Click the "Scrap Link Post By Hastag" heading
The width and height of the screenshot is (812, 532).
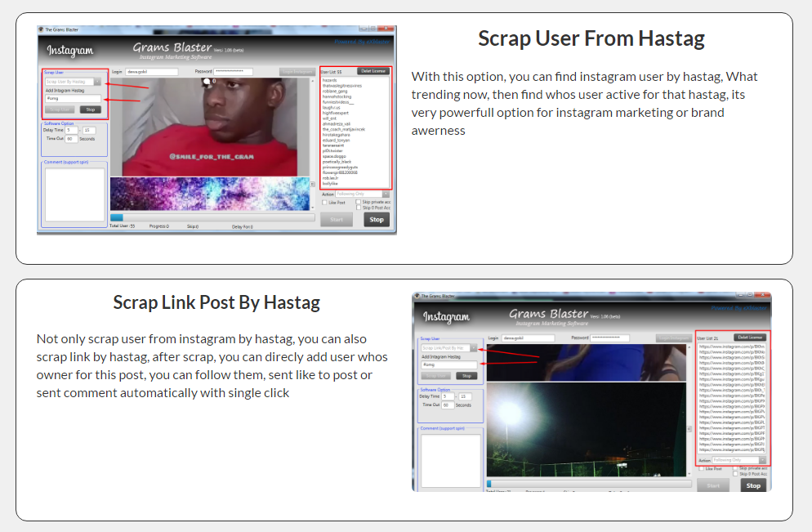pyautogui.click(x=216, y=302)
